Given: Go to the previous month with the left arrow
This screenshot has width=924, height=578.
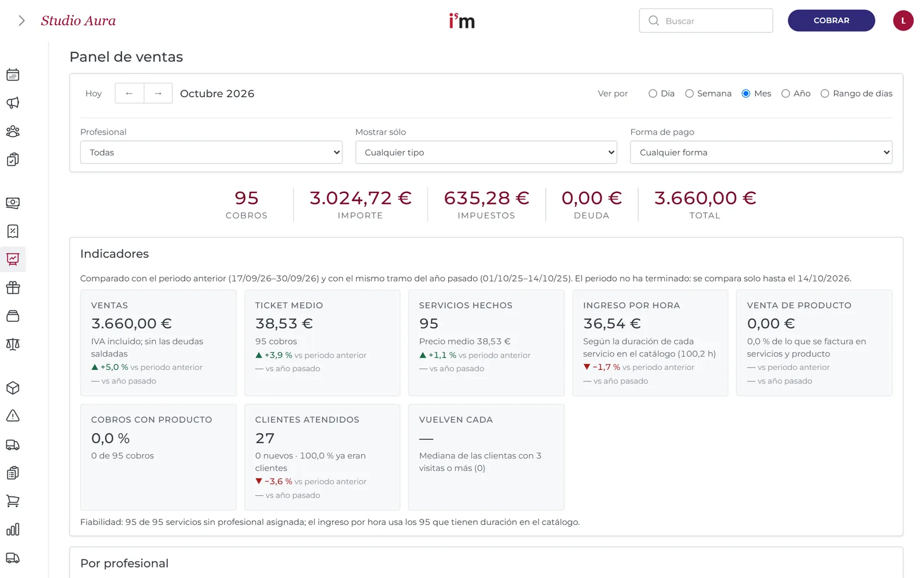Looking at the screenshot, I should click(129, 93).
